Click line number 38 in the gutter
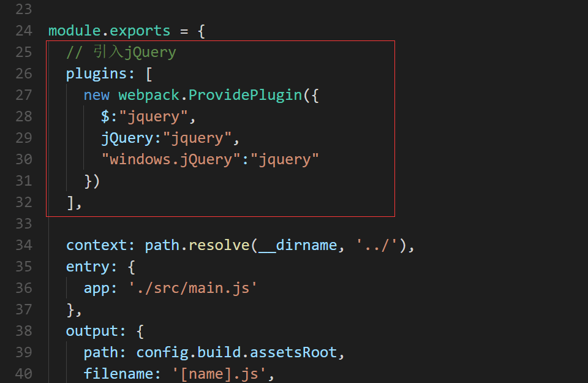Screen dimensions: 588x383 pyautogui.click(x=24, y=332)
